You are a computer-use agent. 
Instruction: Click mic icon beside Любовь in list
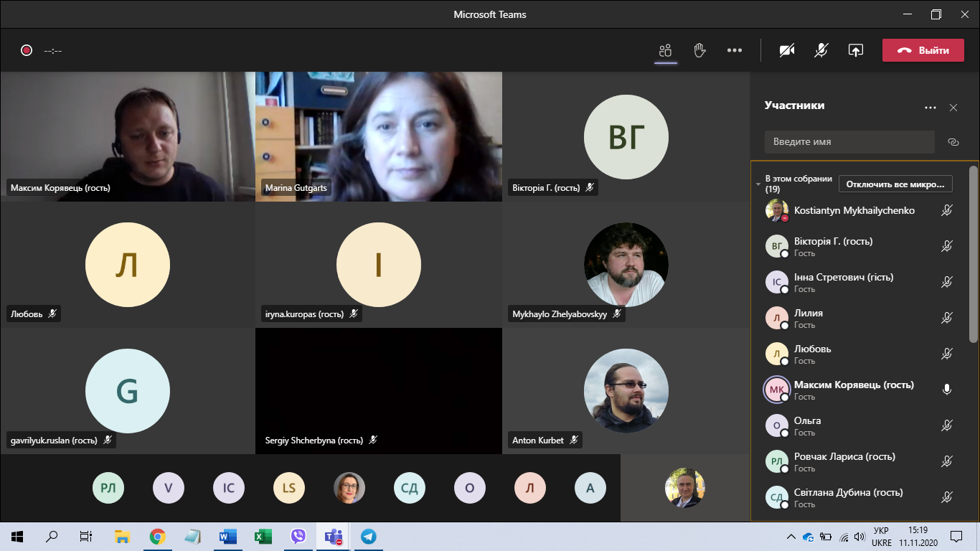coord(947,354)
